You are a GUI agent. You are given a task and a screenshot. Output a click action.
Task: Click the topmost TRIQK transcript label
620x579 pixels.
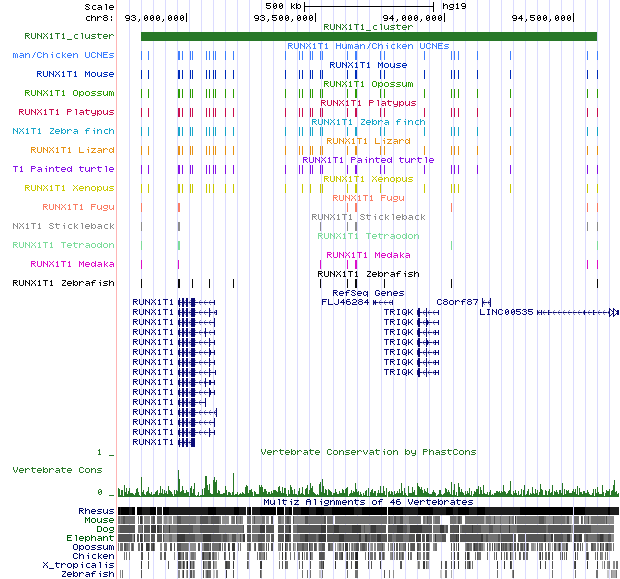click(398, 312)
